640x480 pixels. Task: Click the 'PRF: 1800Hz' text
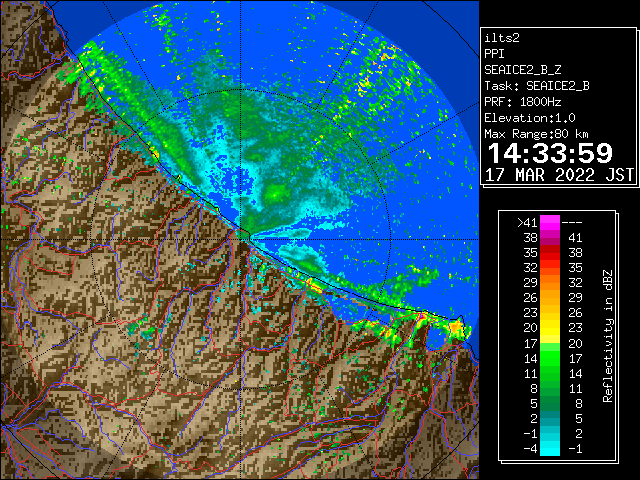[523, 102]
